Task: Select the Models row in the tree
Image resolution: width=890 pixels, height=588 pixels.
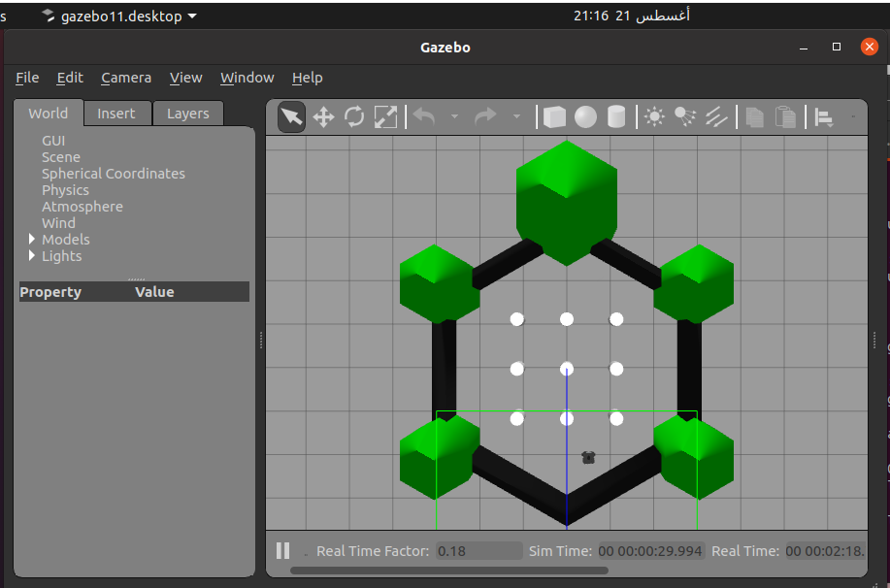Action: pyautogui.click(x=66, y=240)
